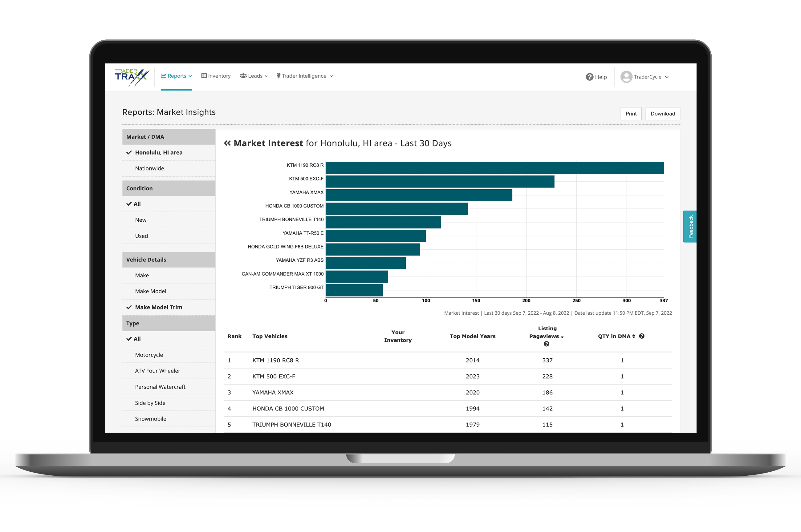Select the Personal Watercraft type filter
Viewport: 801px width, 532px height.
pos(169,387)
